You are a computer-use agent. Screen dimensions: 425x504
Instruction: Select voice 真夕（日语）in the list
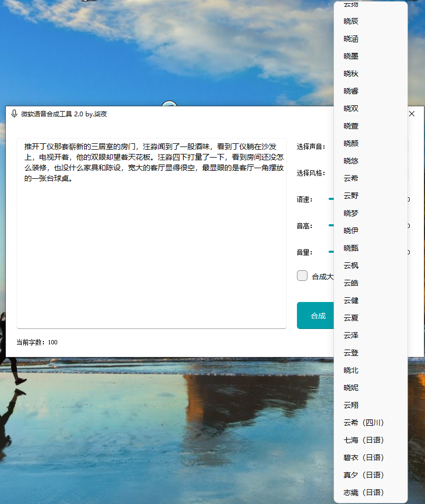point(364,475)
